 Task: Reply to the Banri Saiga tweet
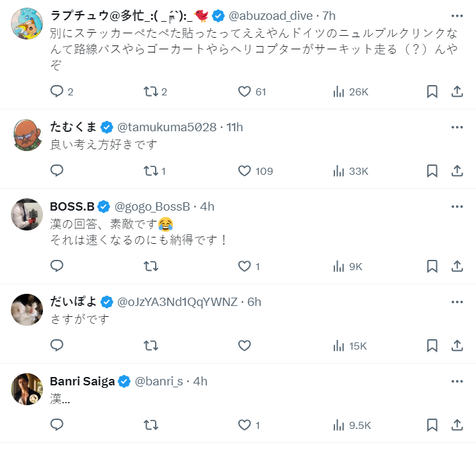click(57, 425)
